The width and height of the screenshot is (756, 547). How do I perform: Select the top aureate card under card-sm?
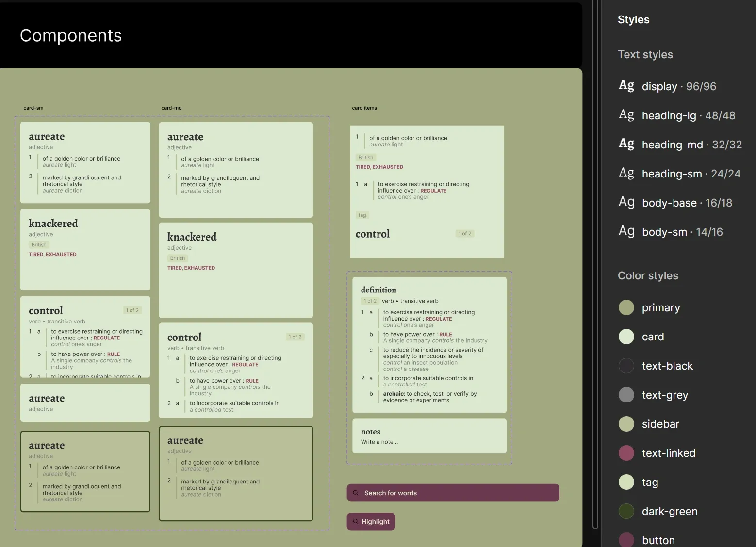(x=85, y=162)
